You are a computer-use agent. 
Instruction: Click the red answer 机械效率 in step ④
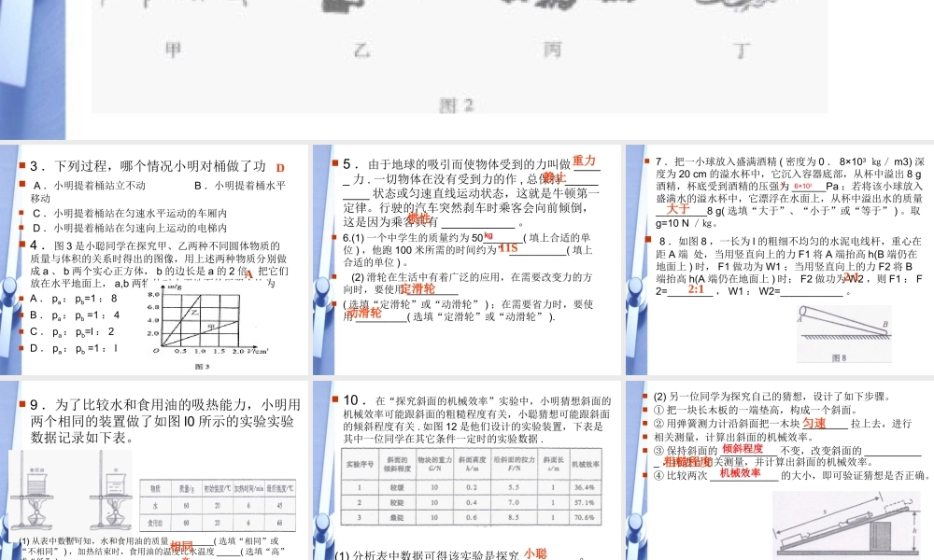pyautogui.click(x=740, y=472)
